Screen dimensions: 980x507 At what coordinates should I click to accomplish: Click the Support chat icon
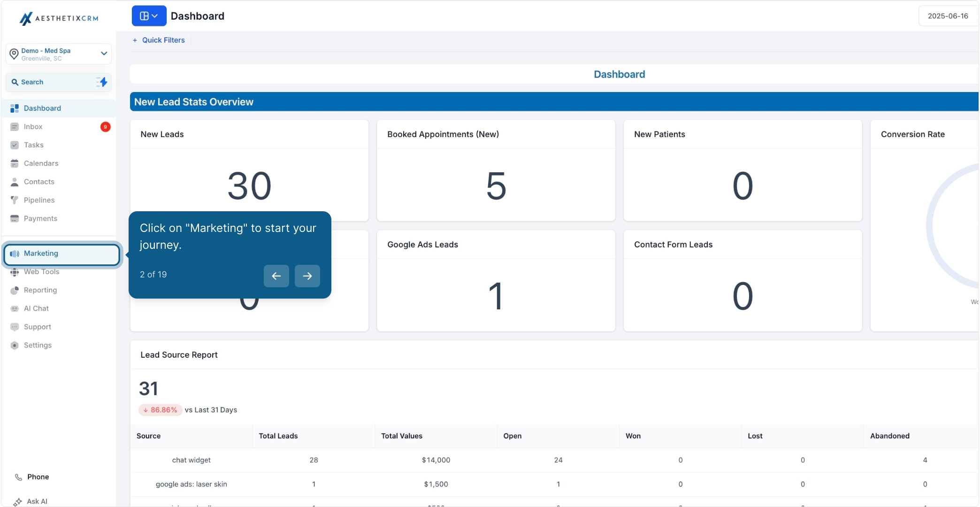[x=15, y=327]
